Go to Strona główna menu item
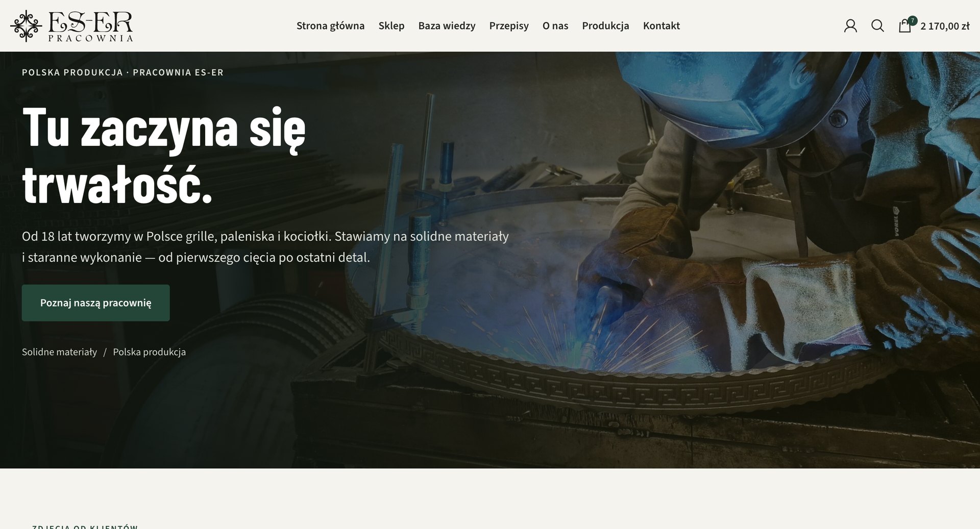 (330, 26)
